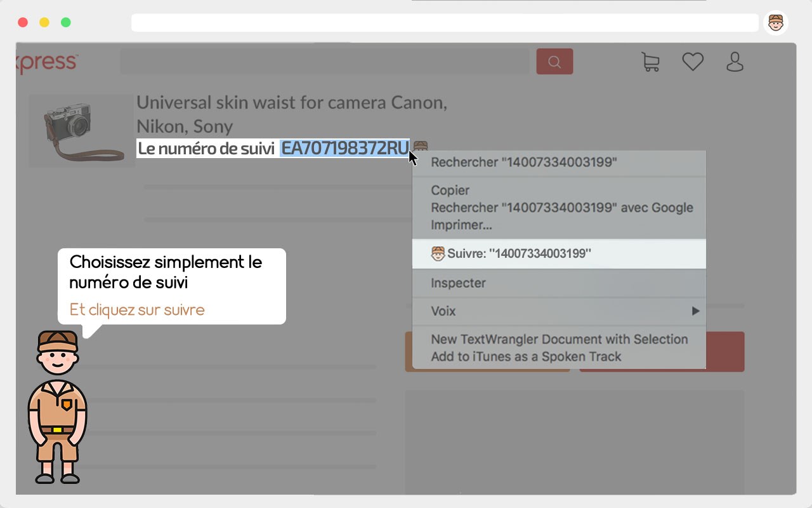
Task: Choose Add to iTunes as a Spoken Track
Action: pos(526,356)
